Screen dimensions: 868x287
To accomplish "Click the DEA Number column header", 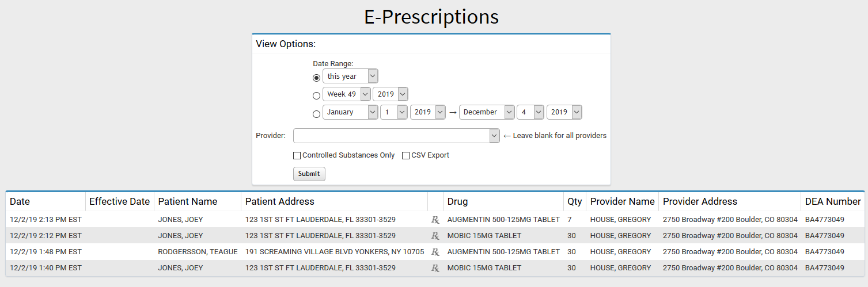I will tap(833, 201).
